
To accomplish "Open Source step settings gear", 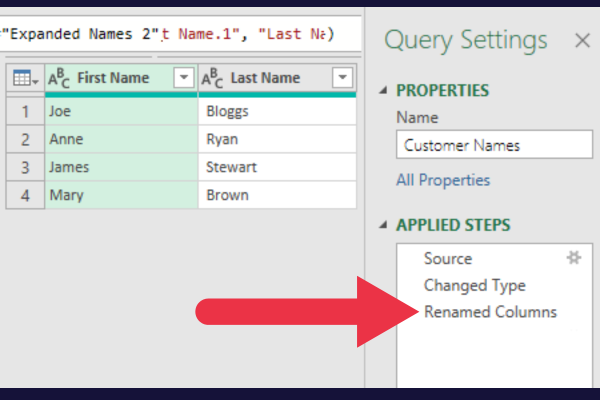I will tap(574, 258).
